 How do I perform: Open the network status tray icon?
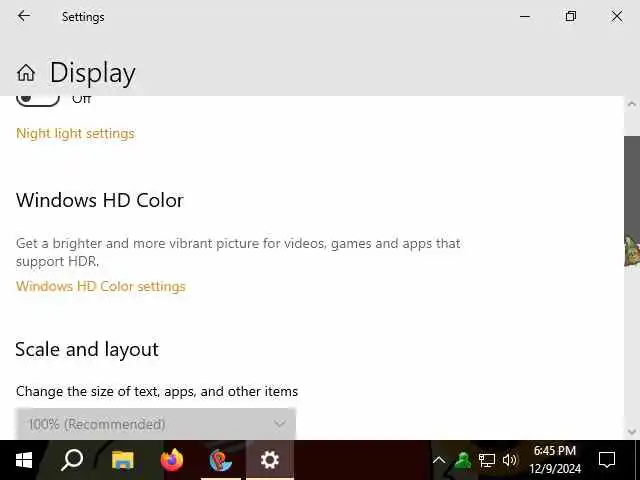[487, 460]
